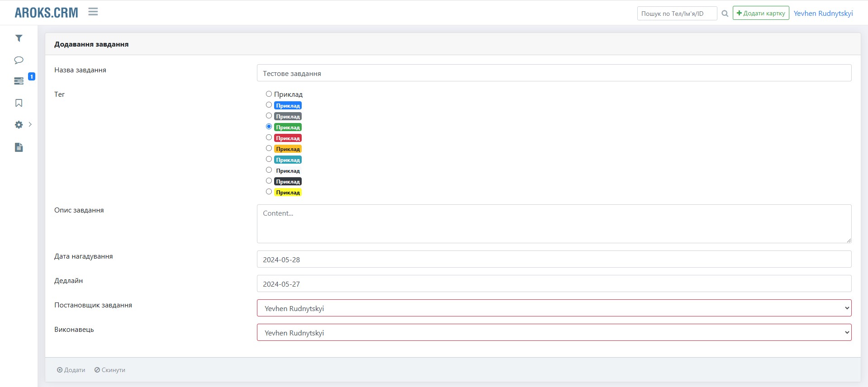Click the Скинути reset button
Viewport: 868px width, 387px height.
[110, 370]
